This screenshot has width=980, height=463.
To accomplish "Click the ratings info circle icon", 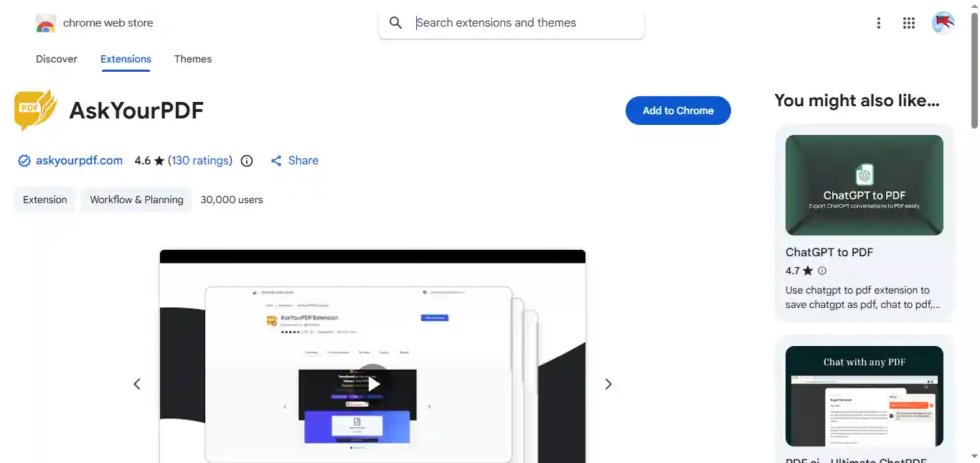I will (247, 161).
